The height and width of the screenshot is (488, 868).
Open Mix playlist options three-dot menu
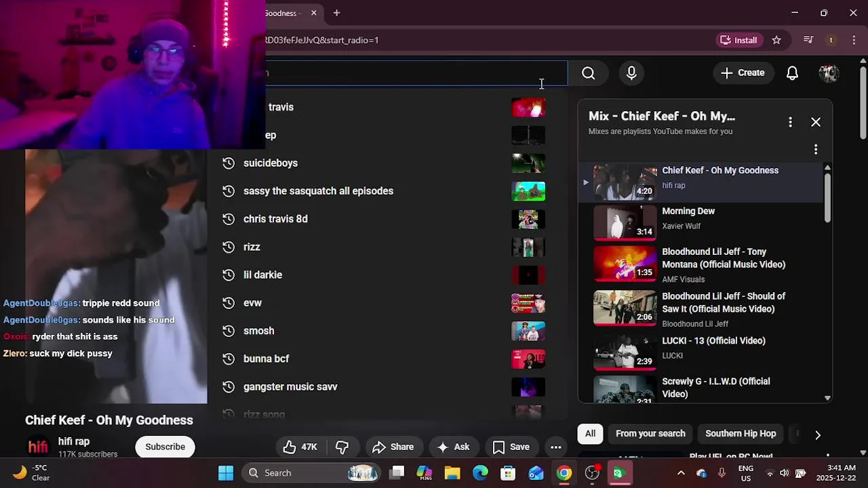click(790, 122)
